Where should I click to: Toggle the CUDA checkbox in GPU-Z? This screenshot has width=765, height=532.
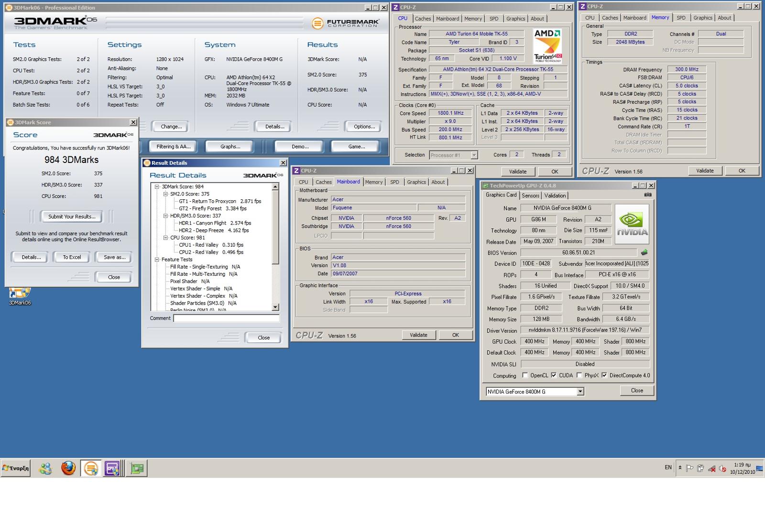click(554, 375)
